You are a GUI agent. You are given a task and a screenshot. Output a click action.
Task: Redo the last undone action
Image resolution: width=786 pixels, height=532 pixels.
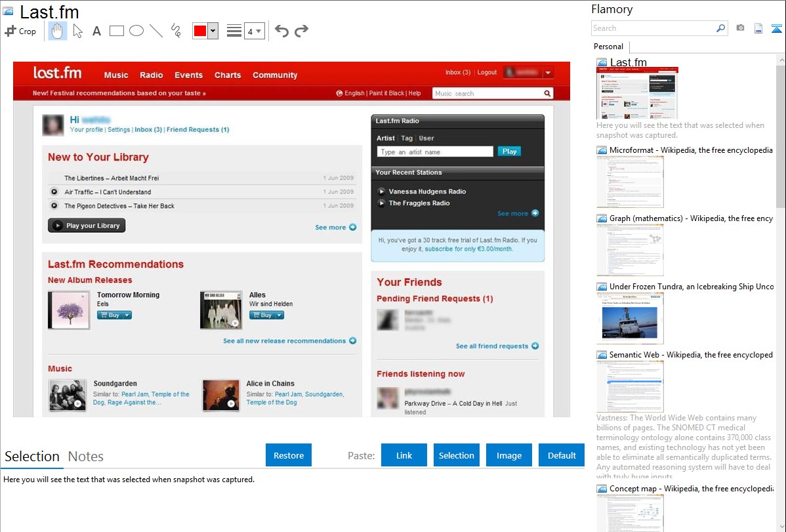[x=302, y=31]
